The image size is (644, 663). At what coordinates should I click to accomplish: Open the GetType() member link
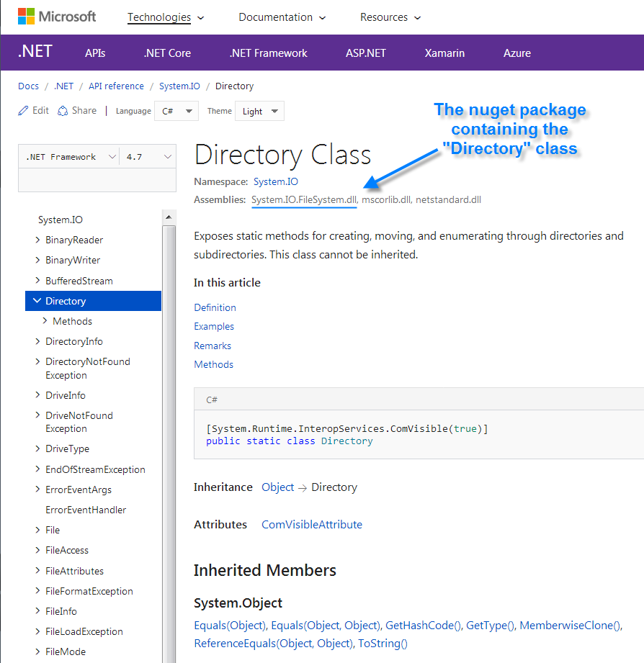click(491, 626)
